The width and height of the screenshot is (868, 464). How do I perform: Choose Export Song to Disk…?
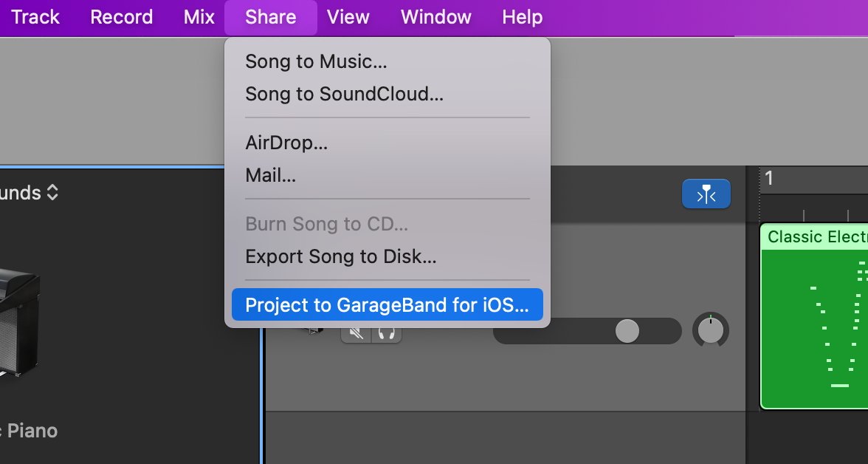pyautogui.click(x=387, y=256)
